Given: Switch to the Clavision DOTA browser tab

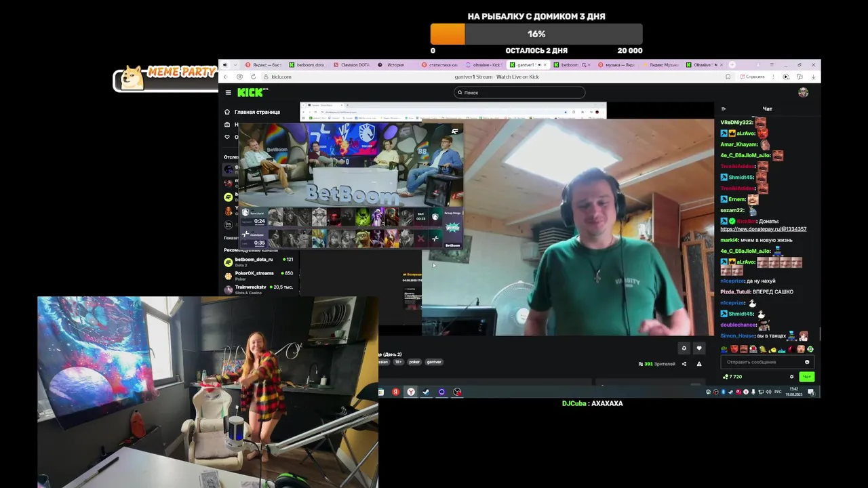Looking at the screenshot, I should tap(352, 65).
